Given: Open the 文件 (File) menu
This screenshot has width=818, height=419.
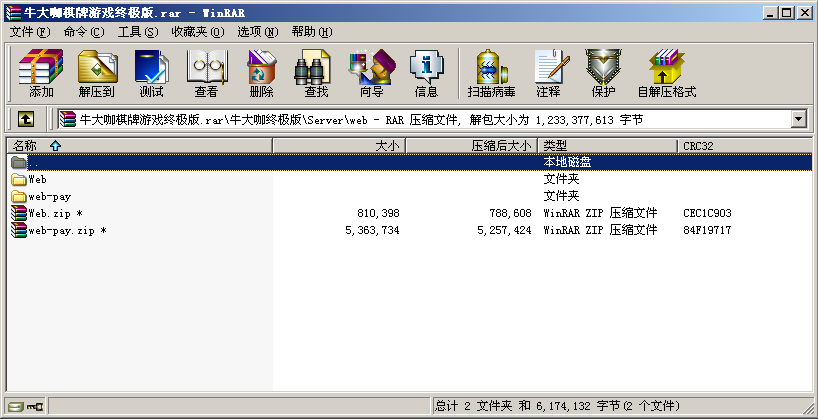Looking at the screenshot, I should [x=29, y=32].
